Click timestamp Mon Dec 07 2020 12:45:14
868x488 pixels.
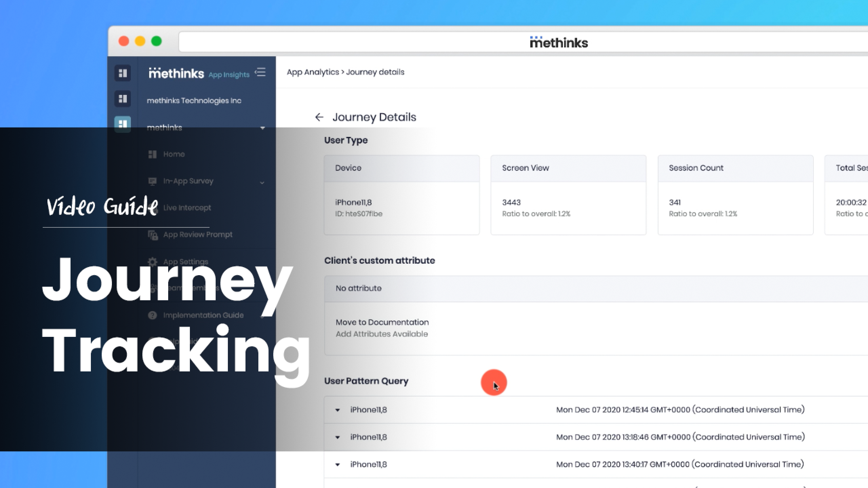pyautogui.click(x=680, y=410)
